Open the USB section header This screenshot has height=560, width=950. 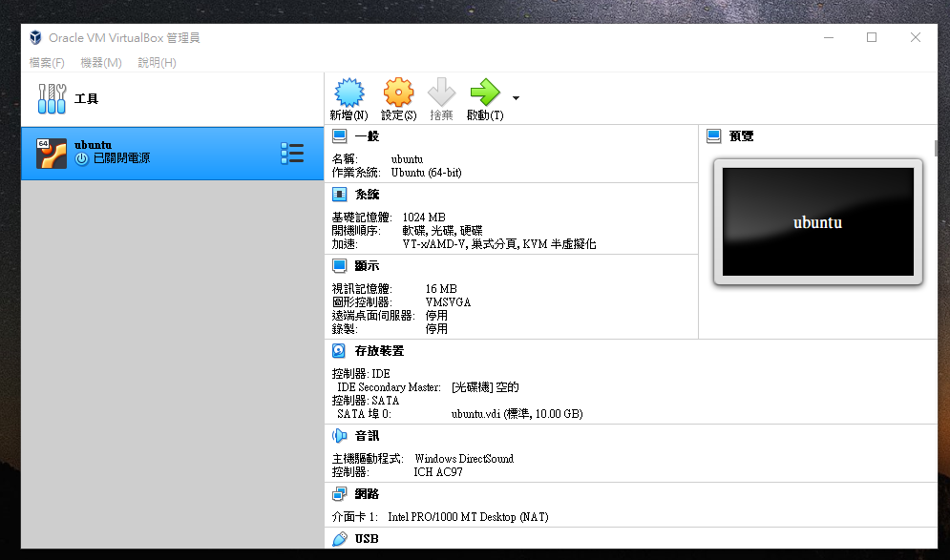(367, 538)
